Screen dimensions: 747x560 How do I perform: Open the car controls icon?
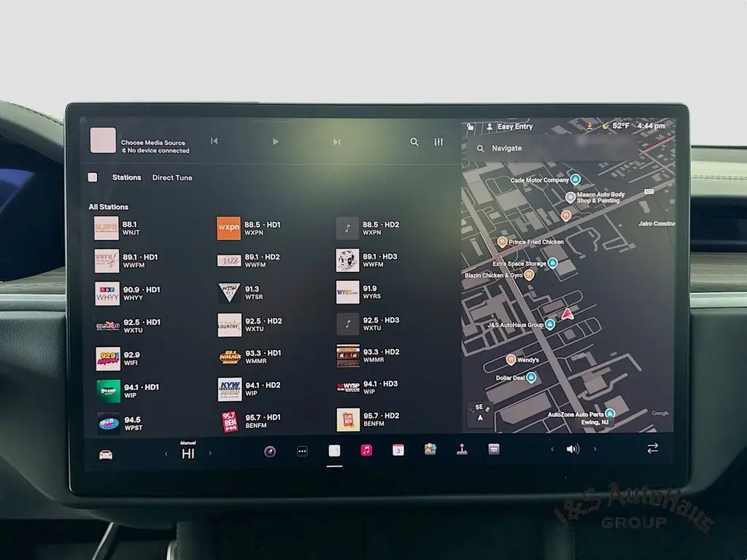pyautogui.click(x=106, y=454)
